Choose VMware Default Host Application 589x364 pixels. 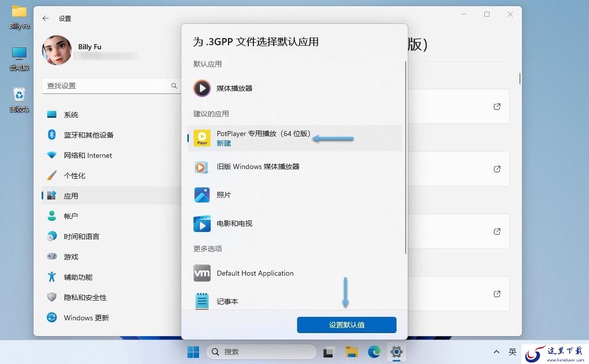294,273
